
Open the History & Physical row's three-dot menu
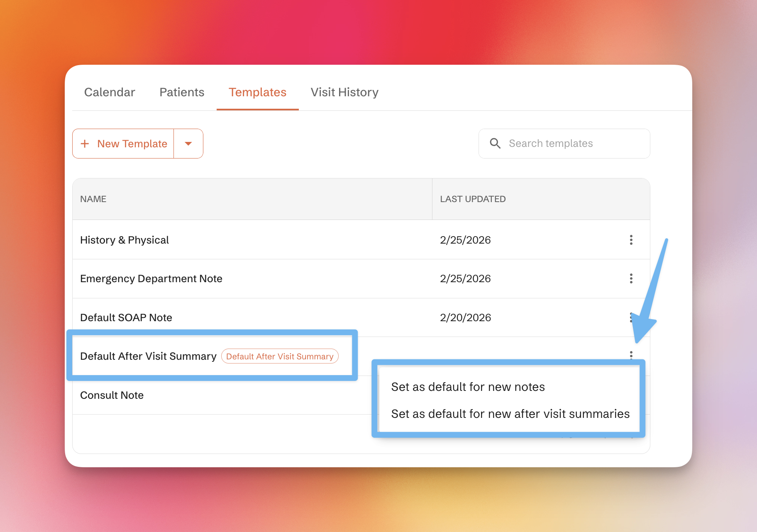click(631, 240)
